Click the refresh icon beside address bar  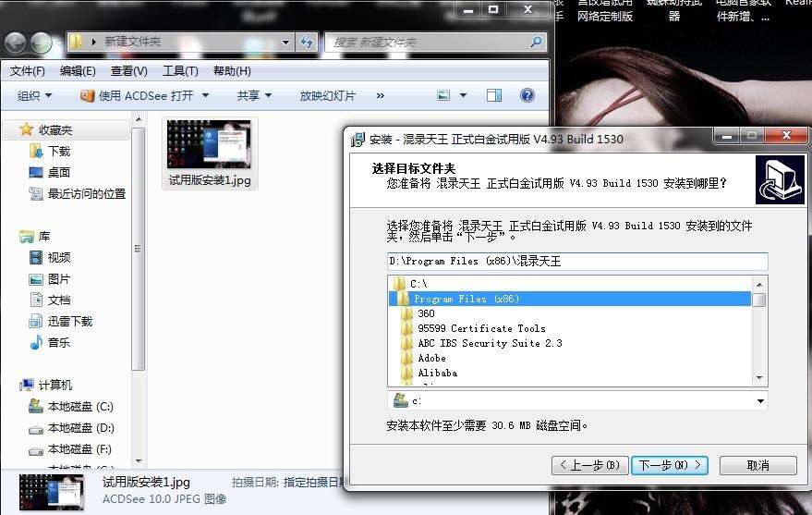[x=307, y=42]
